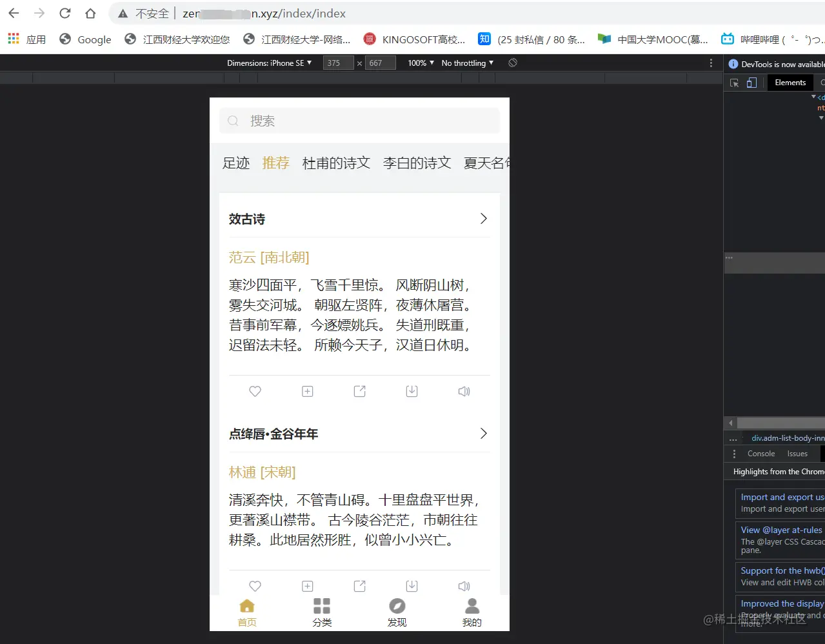Open the Dimensions iPhone SE dropdown
The height and width of the screenshot is (644, 825).
point(269,63)
